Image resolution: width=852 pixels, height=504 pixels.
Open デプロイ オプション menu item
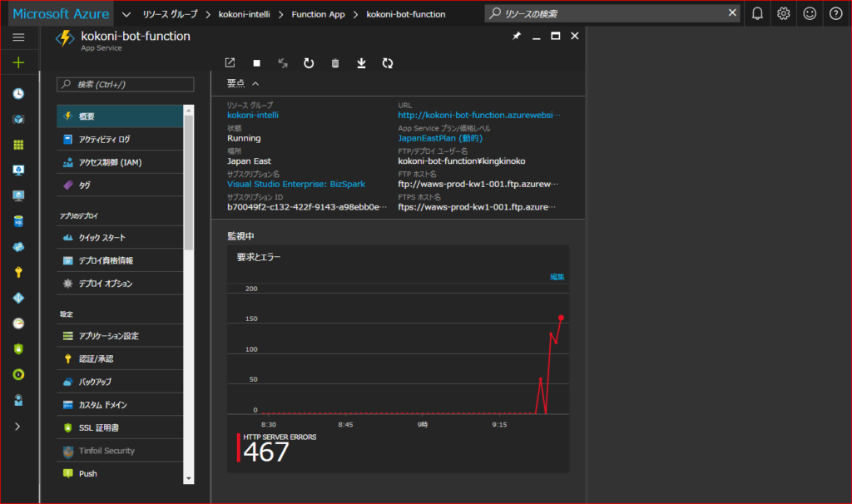120,284
